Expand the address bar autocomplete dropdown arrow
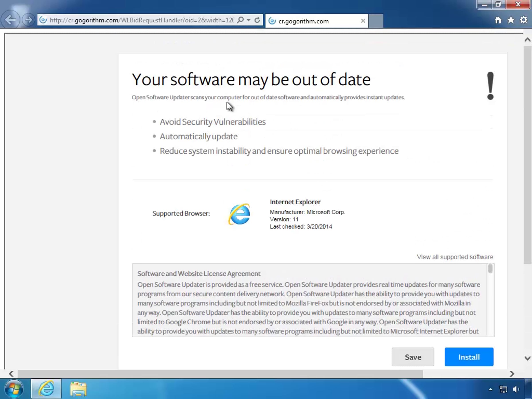Viewport: 532px width, 399px height. coord(249,20)
